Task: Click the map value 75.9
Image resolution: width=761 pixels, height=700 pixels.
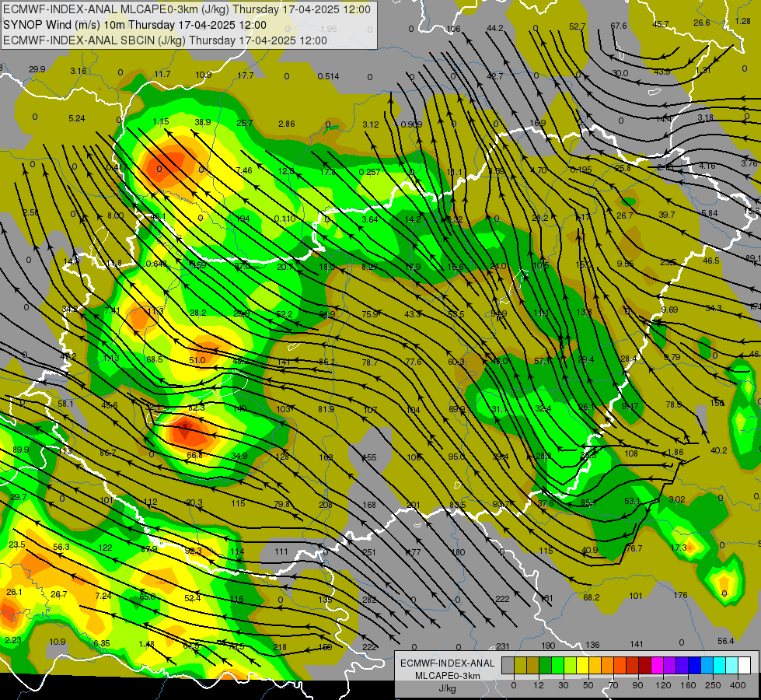Action: pos(370,314)
